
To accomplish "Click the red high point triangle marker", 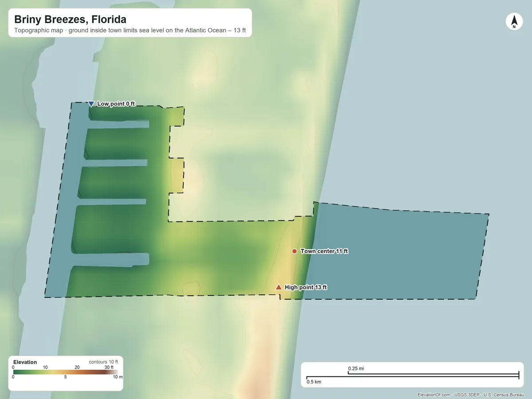I will coord(279,287).
